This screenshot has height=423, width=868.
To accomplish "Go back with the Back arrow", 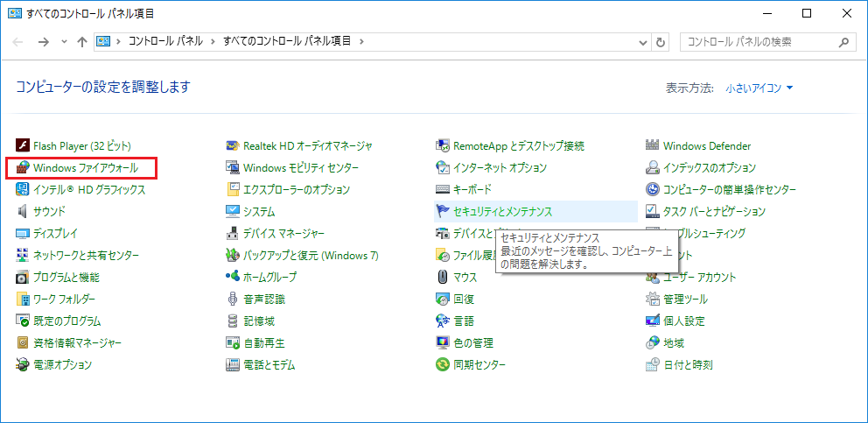I will (x=18, y=42).
